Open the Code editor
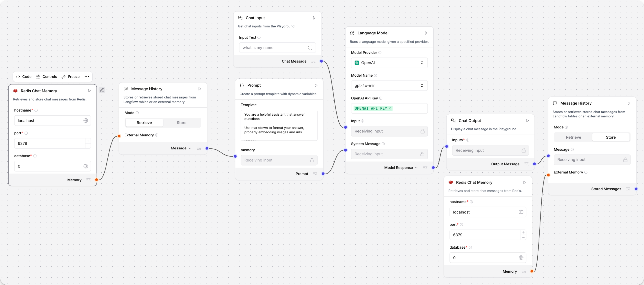Viewport: 644px width, 285px height. [24, 77]
